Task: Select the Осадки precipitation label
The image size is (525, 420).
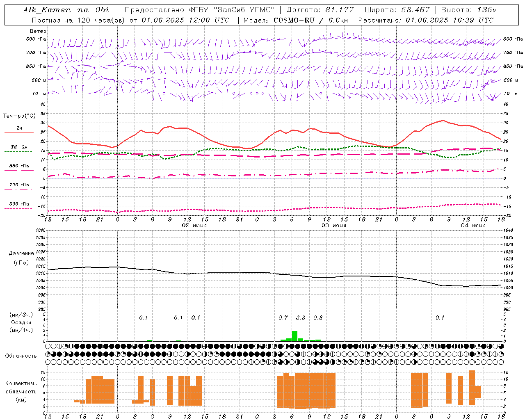Action: 21,322
